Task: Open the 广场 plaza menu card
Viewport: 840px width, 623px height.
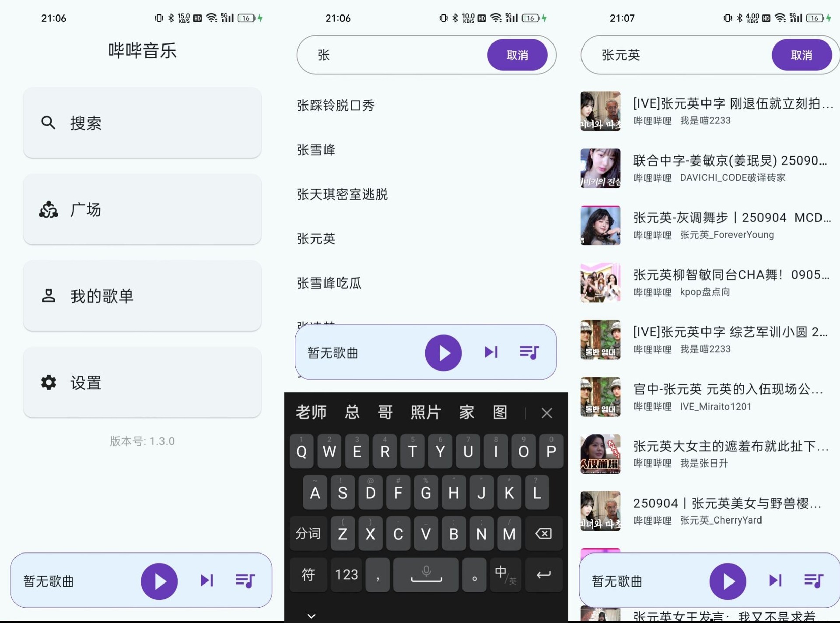Action: point(142,210)
